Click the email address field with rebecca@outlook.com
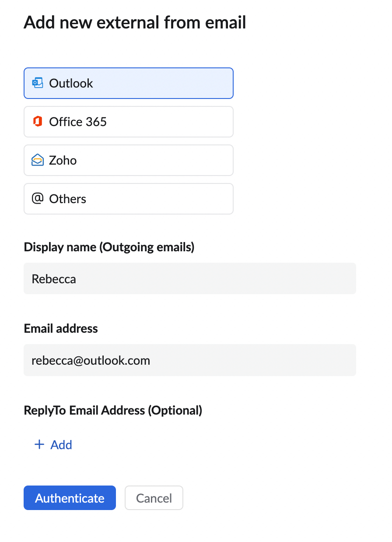The height and width of the screenshot is (542, 392). (x=190, y=360)
